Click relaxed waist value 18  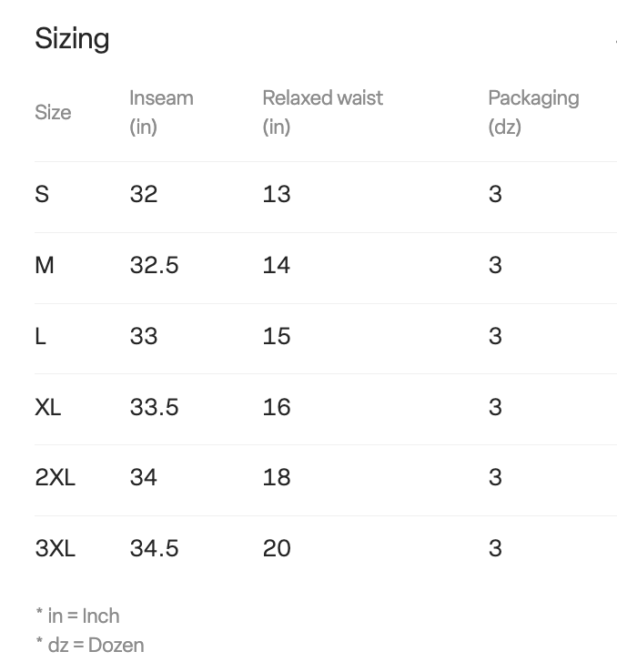pyautogui.click(x=277, y=477)
